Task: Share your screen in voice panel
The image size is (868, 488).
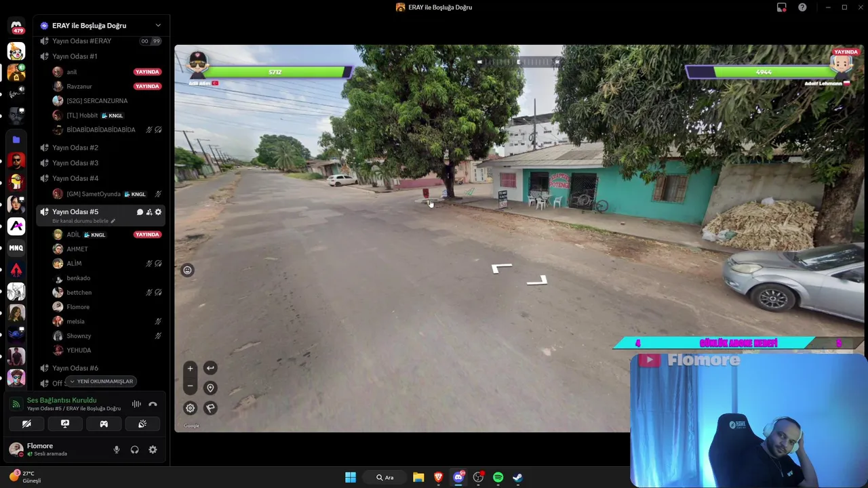Action: (65, 424)
